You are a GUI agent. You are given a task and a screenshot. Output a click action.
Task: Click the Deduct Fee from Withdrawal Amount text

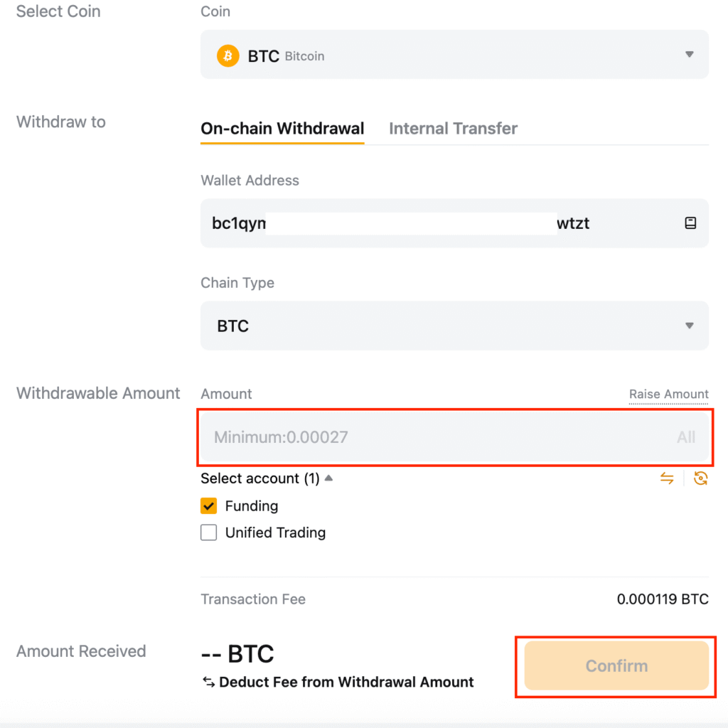[346, 682]
